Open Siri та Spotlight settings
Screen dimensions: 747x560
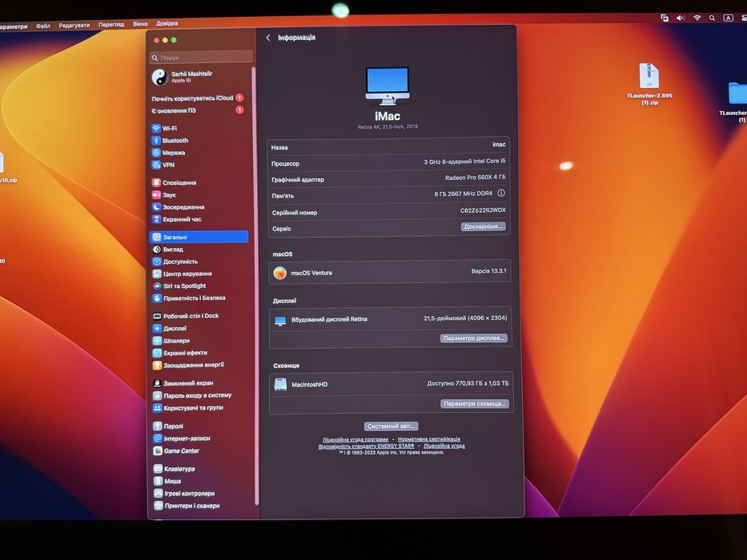(x=179, y=286)
